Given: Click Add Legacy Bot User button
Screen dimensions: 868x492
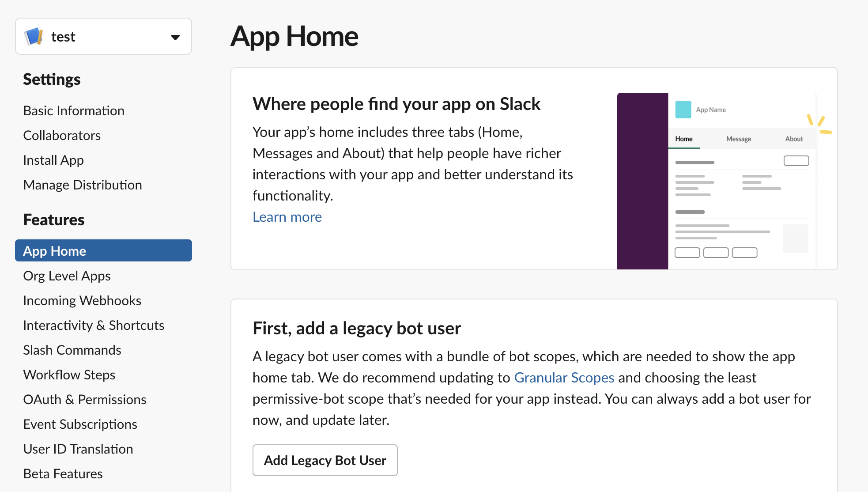Looking at the screenshot, I should 325,460.
